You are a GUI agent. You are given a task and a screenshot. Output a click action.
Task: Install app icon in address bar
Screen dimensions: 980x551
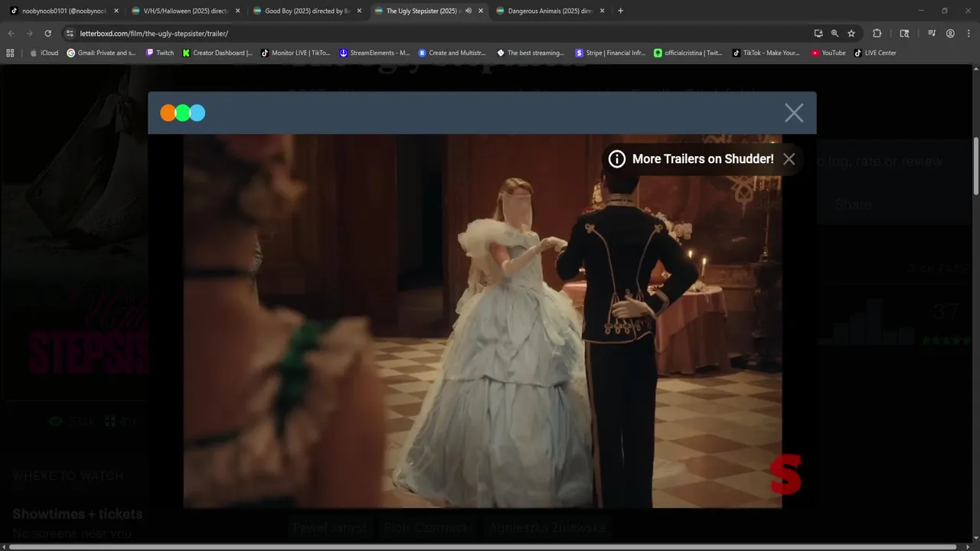818,34
